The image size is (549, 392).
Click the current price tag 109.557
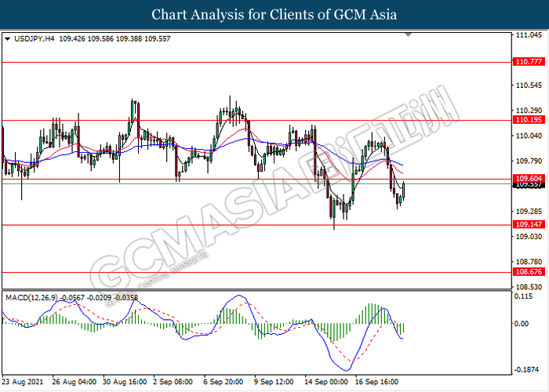coord(529,185)
